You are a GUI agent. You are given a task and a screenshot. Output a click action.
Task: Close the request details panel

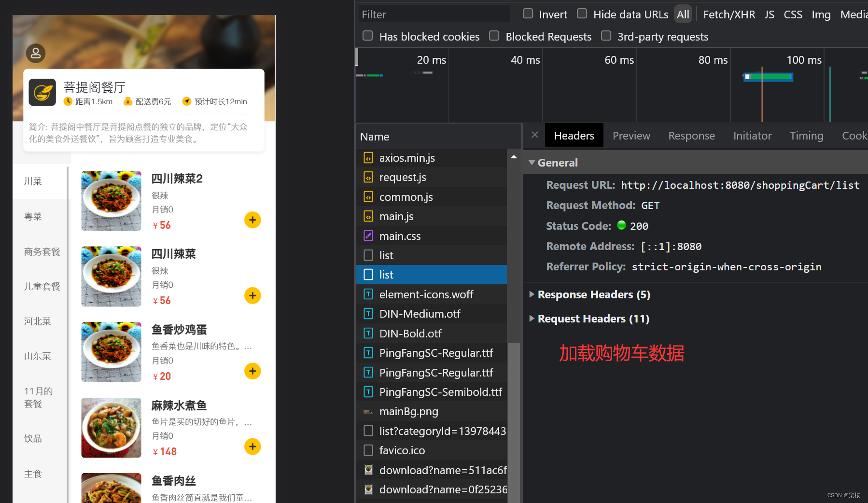click(535, 135)
